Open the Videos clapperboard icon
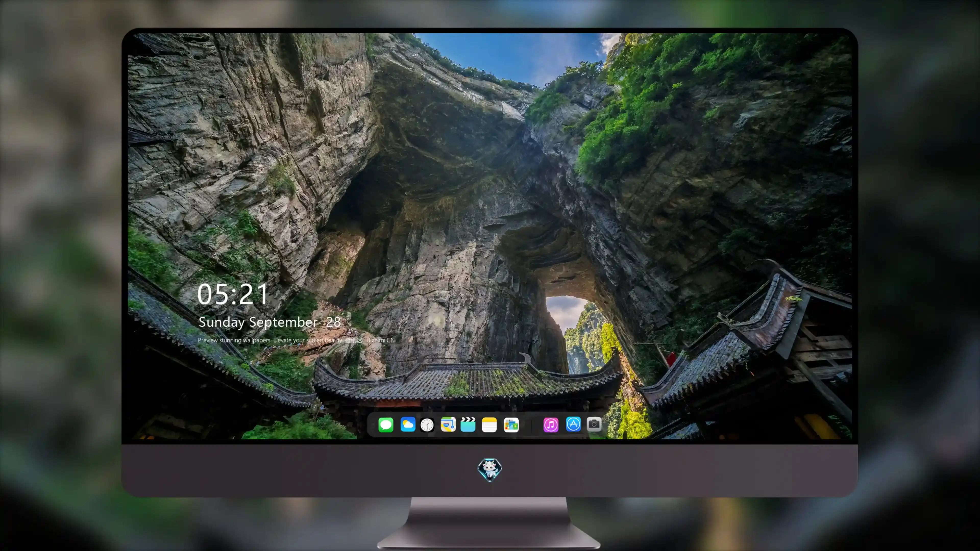 point(468,424)
